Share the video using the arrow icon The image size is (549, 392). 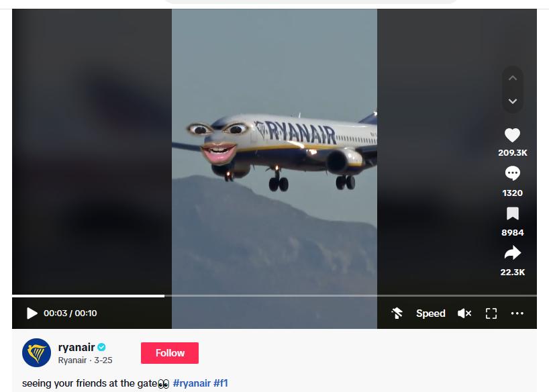(512, 253)
